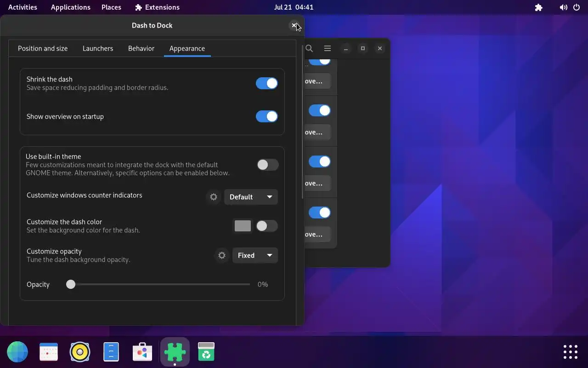The height and width of the screenshot is (368, 588).
Task: Launch the Calendar app in the dock
Action: click(49, 352)
